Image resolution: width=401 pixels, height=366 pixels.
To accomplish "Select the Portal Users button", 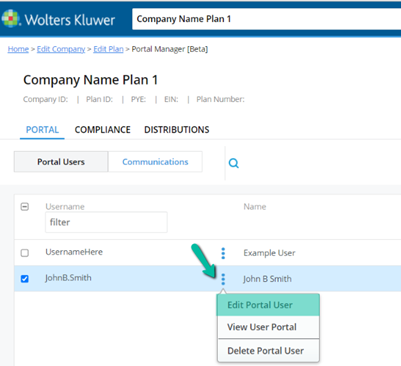I will pos(61,162).
